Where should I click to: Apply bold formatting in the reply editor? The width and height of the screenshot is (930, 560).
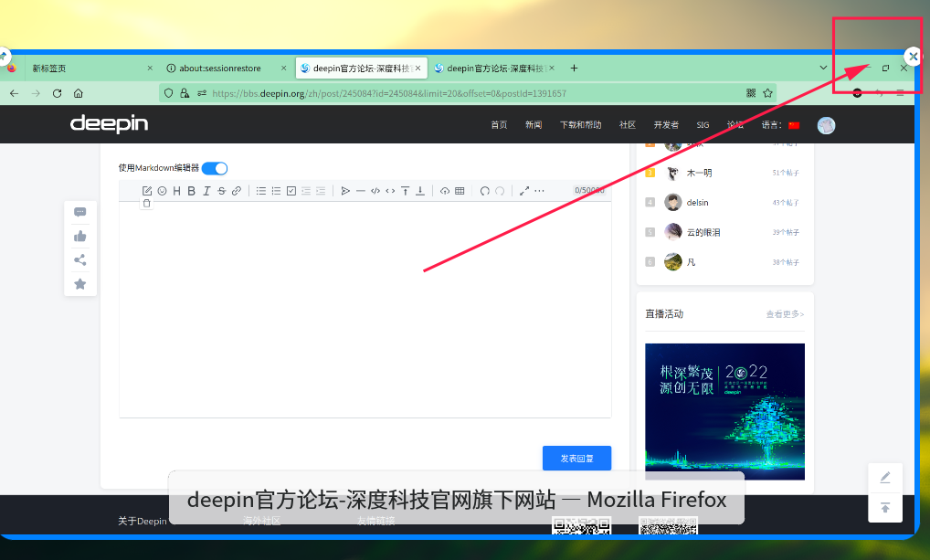tap(192, 191)
